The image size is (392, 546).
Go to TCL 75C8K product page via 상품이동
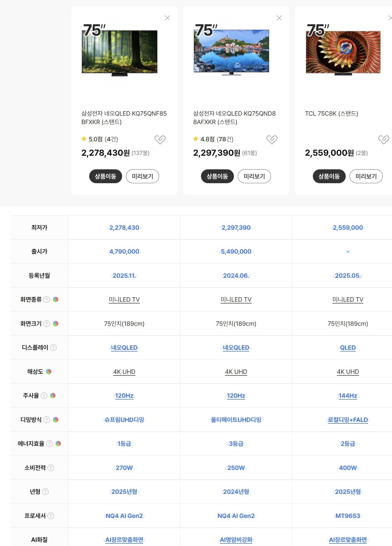pos(329,176)
